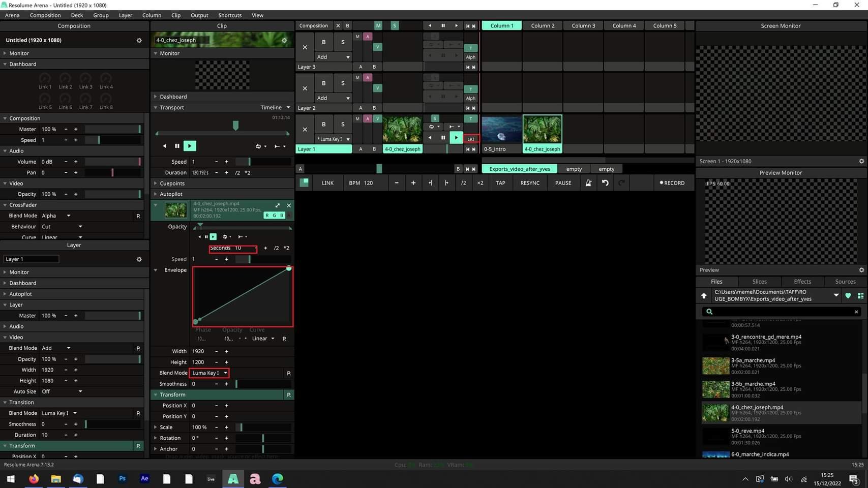Viewport: 868px width, 488px height.
Task: Click the RECORD button
Action: tap(672, 183)
